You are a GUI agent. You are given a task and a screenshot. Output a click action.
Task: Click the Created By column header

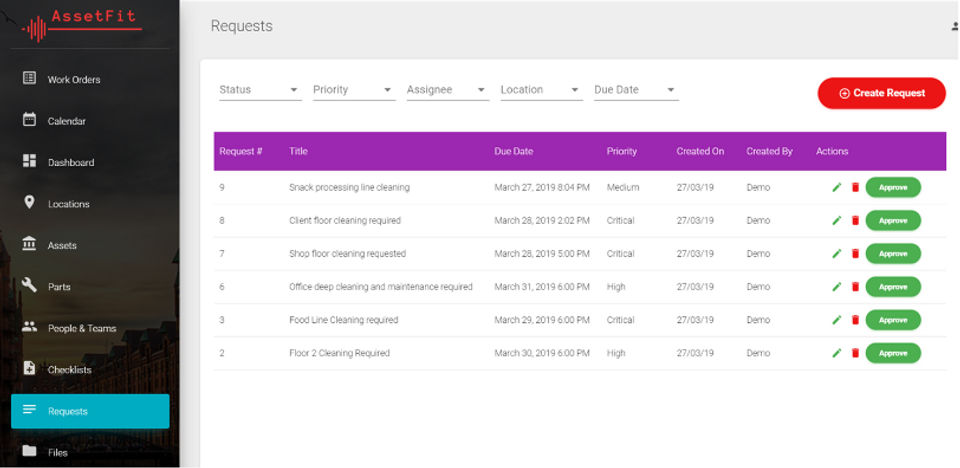pyautogui.click(x=769, y=151)
